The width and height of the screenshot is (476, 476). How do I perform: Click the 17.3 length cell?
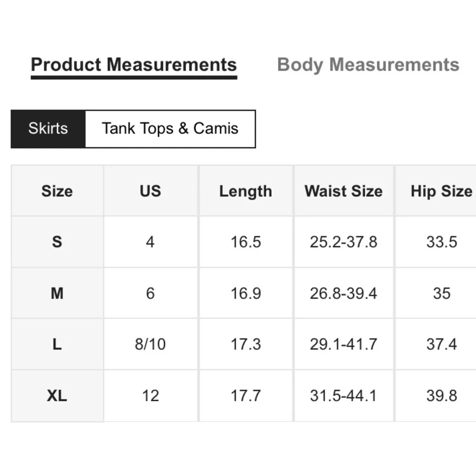pos(246,344)
